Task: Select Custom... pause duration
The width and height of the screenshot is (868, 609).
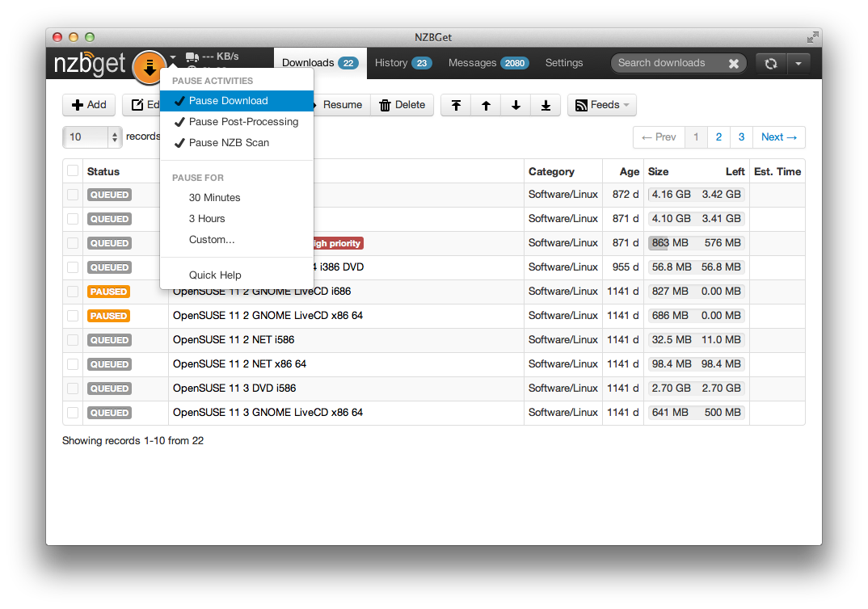Action: coord(237,240)
